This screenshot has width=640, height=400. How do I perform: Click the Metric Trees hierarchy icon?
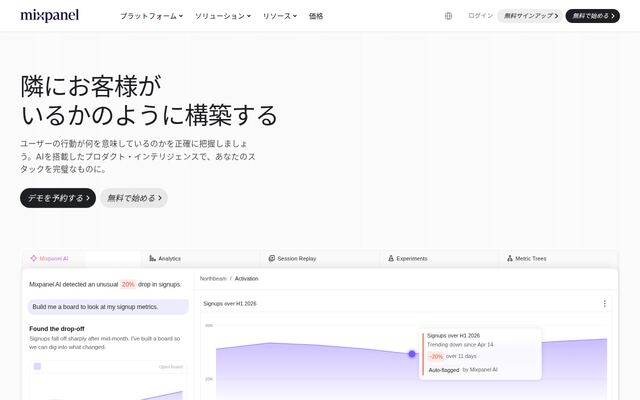click(510, 258)
